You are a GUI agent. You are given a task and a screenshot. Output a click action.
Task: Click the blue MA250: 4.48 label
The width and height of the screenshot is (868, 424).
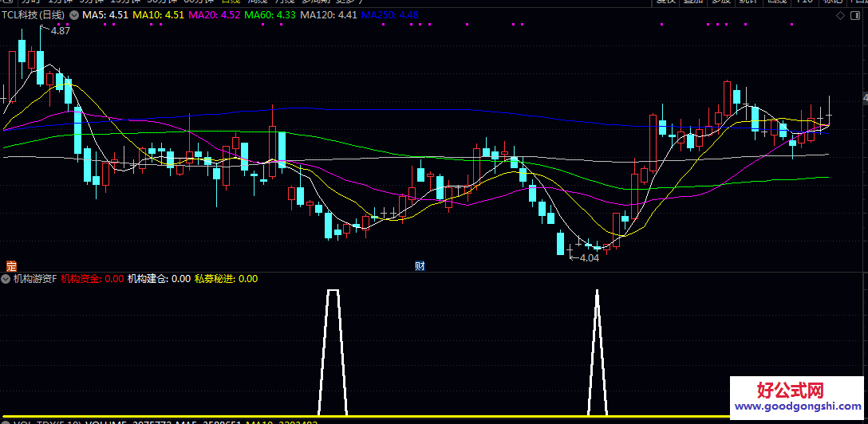[x=389, y=15]
